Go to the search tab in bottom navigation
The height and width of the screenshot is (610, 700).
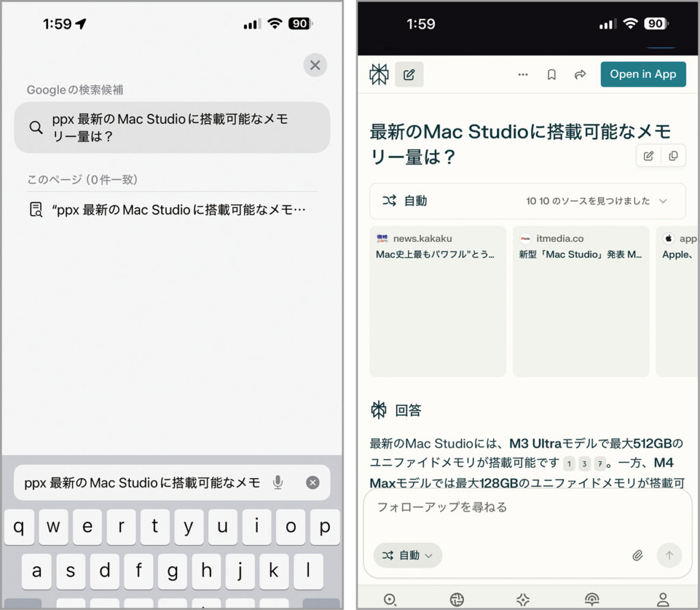click(x=390, y=599)
